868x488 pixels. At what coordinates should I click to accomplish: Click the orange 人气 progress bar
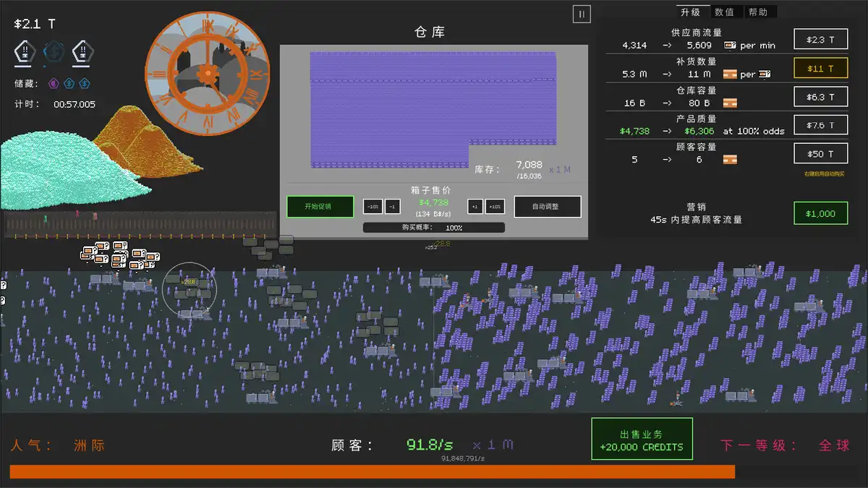[373, 471]
